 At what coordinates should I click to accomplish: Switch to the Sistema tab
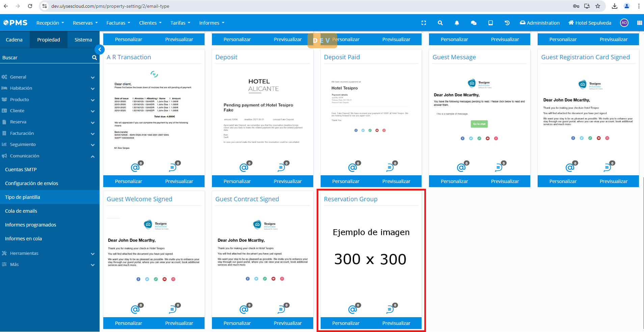tap(83, 40)
